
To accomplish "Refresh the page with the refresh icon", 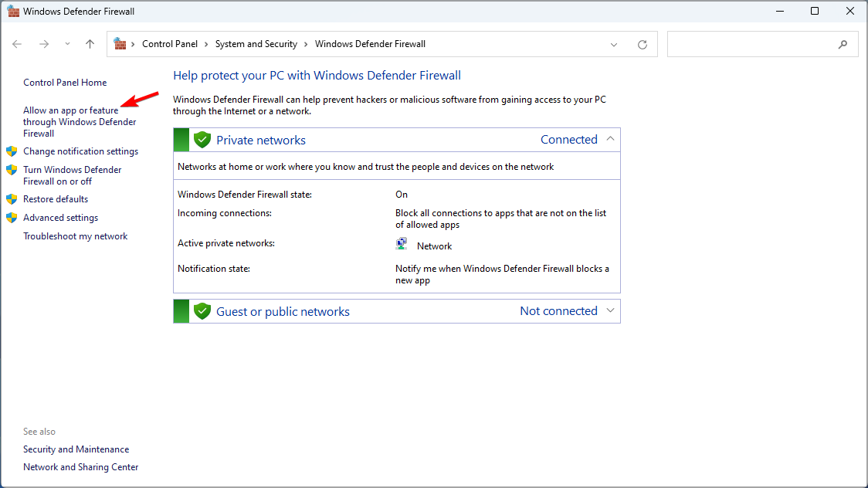I will [x=642, y=44].
